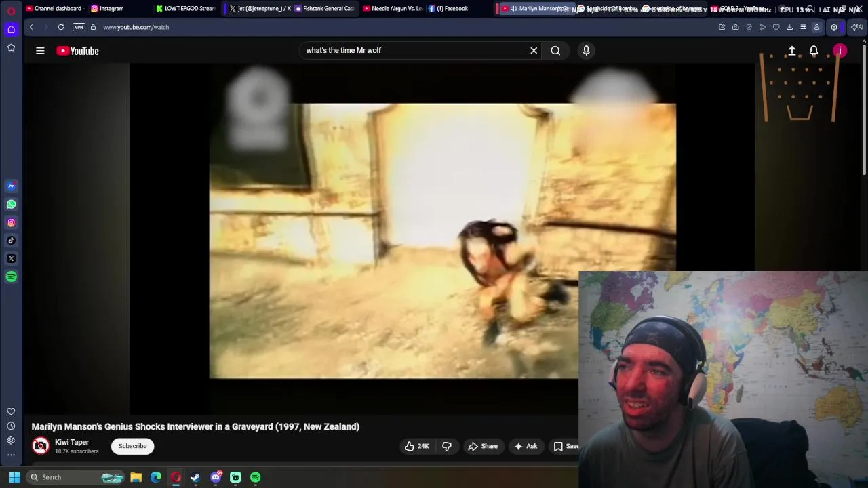Run search with magnifying glass button

[x=555, y=50]
